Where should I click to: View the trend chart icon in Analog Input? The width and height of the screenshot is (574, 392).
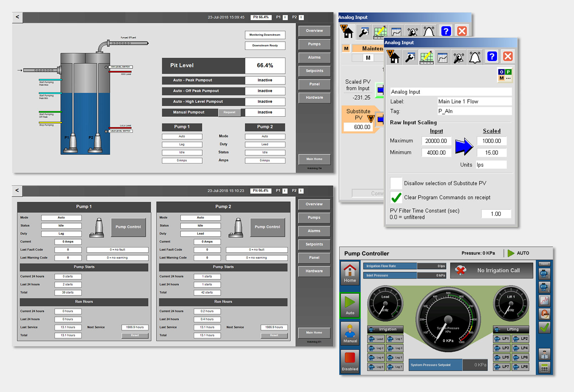click(x=442, y=57)
